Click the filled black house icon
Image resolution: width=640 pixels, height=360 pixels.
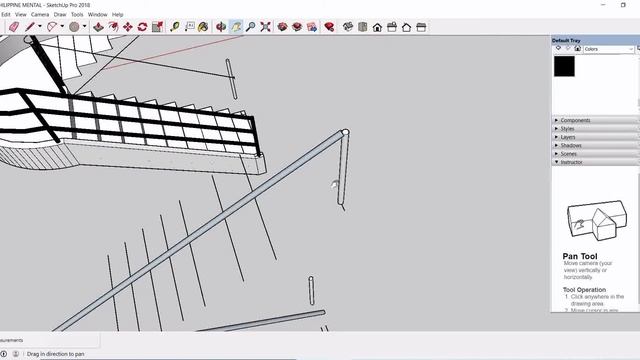[377, 27]
